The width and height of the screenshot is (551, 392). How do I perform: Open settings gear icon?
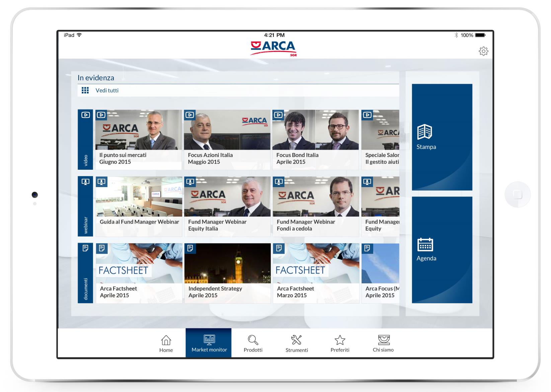click(483, 51)
